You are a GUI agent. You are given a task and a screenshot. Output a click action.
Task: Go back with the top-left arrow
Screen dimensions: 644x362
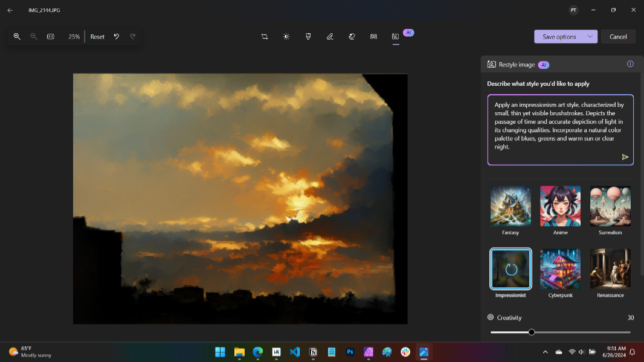pyautogui.click(x=10, y=10)
